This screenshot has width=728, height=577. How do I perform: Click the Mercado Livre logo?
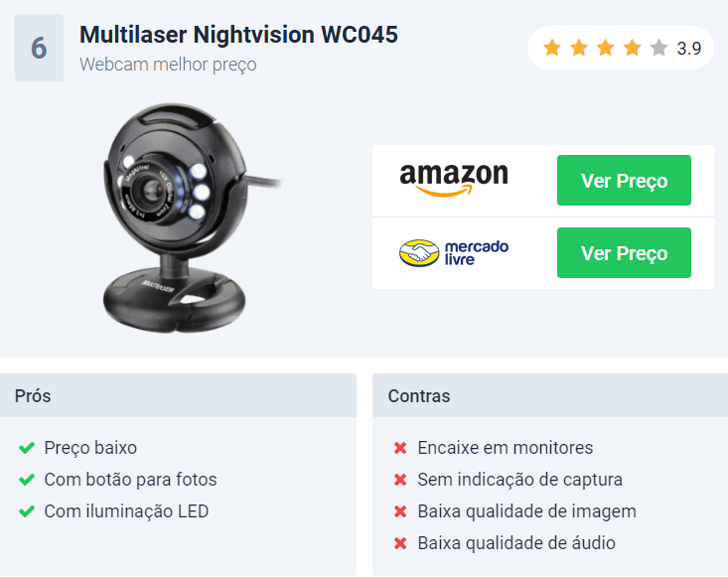[x=454, y=253]
